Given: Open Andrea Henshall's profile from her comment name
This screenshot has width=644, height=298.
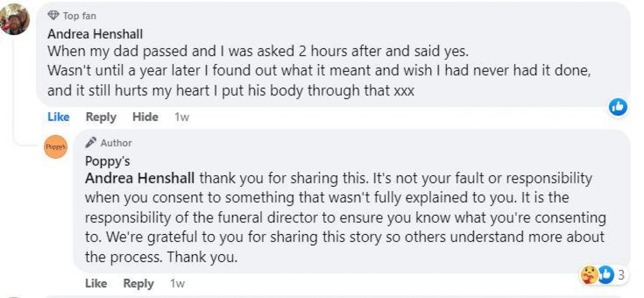Looking at the screenshot, I should (x=94, y=34).
